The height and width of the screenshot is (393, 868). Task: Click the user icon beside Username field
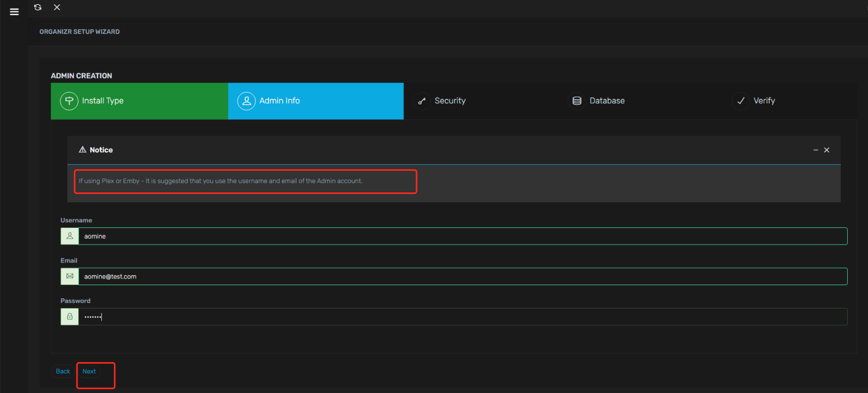(70, 236)
